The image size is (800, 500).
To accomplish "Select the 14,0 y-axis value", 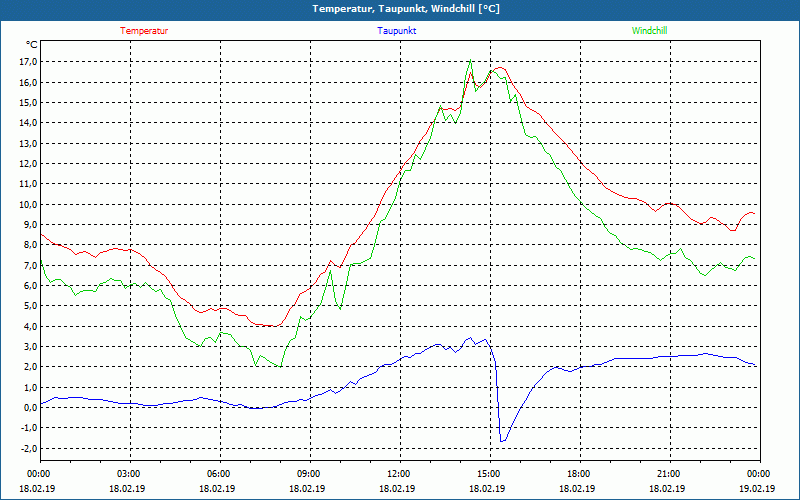I will [28, 123].
